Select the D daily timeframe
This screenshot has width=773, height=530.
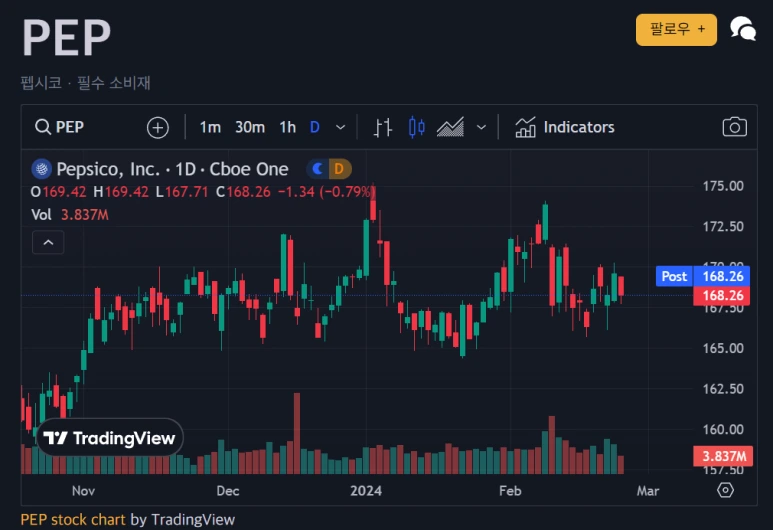point(315,127)
